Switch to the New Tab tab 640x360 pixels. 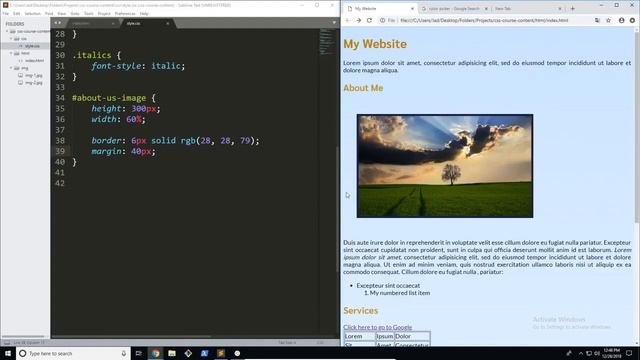[x=527, y=9]
